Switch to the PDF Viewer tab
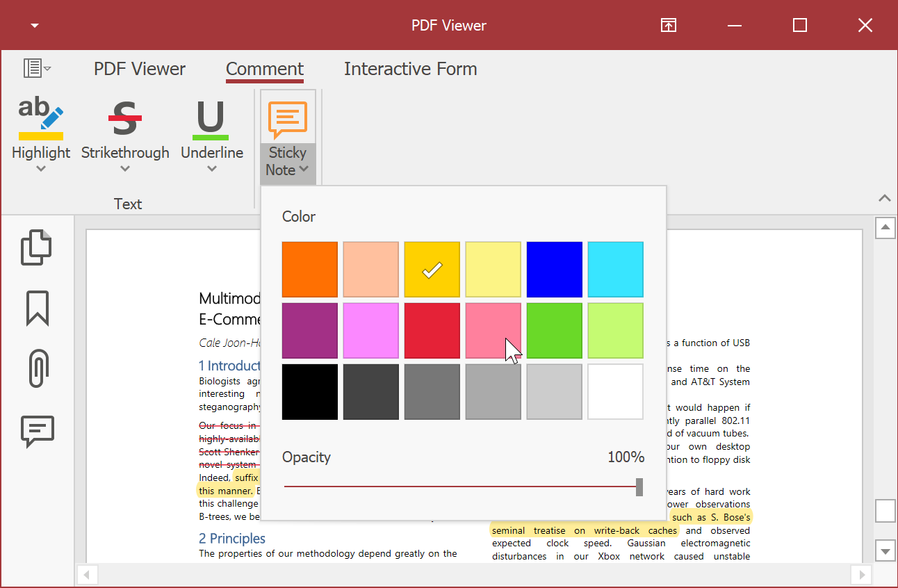Viewport: 898px width, 588px height. click(x=140, y=69)
